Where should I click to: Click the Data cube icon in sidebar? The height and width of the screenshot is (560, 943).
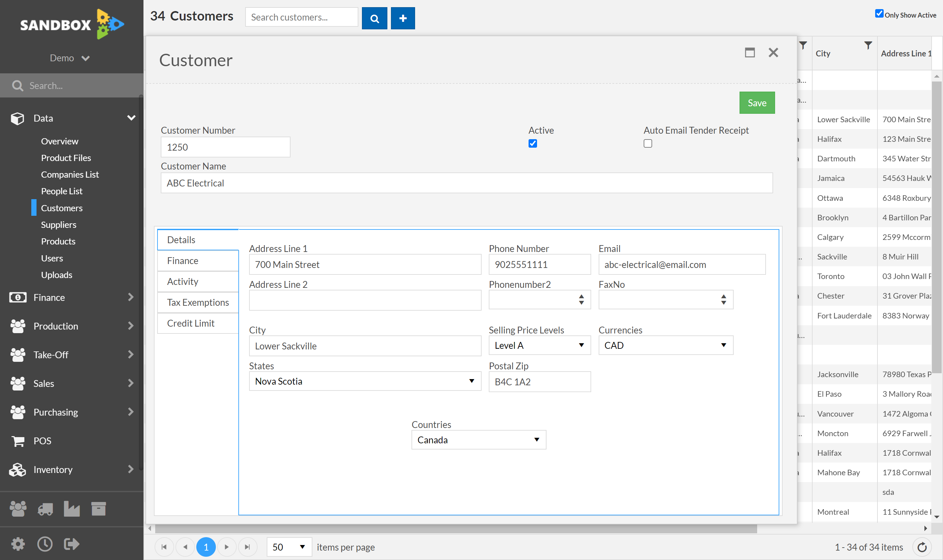(x=17, y=119)
